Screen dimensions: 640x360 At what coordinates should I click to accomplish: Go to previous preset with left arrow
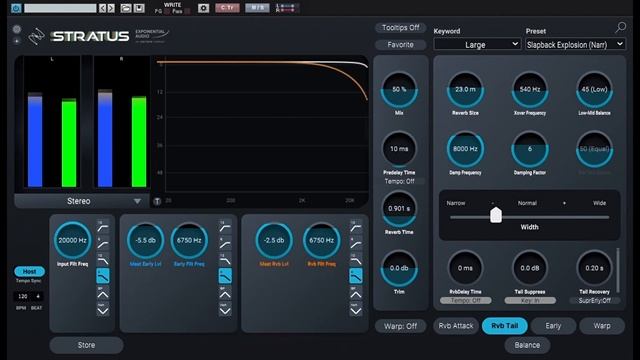102,8
